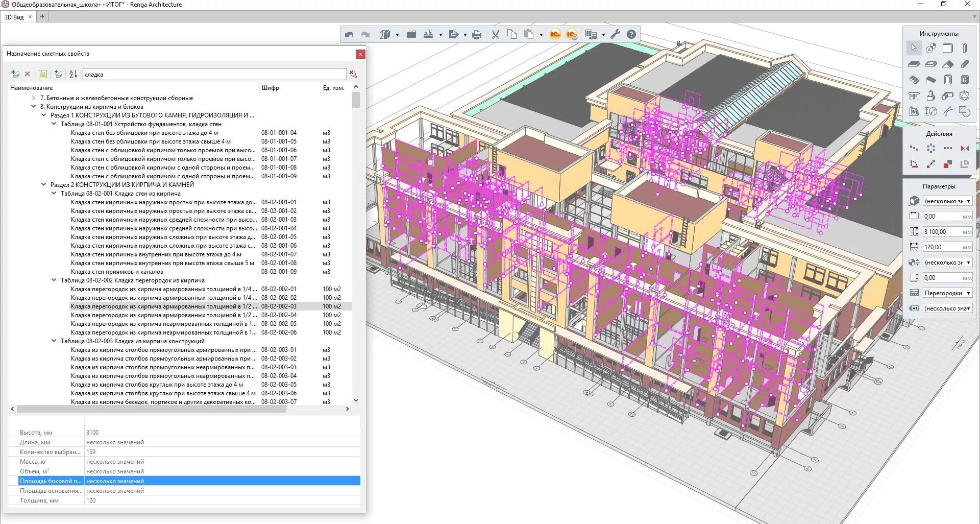Select Кладка из кирпича столбов круглых 08-02-003-05
Screen dimensions: 980x524
pyautogui.click(x=210, y=385)
